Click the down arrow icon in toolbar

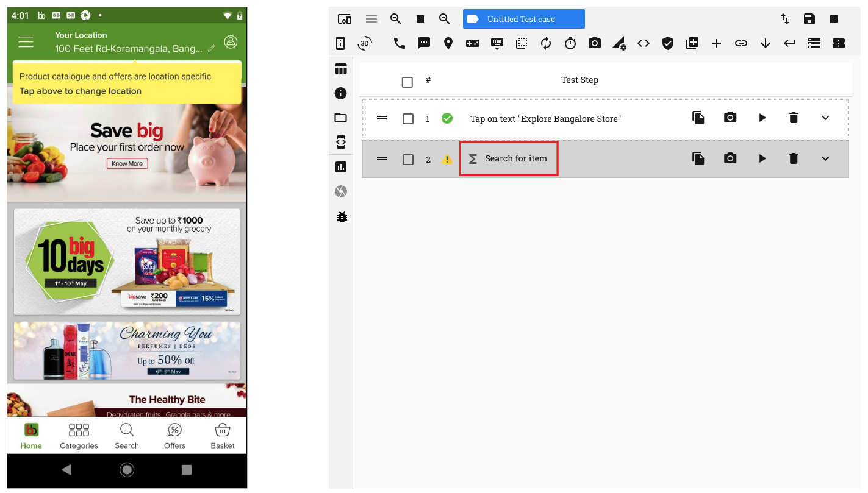(766, 43)
